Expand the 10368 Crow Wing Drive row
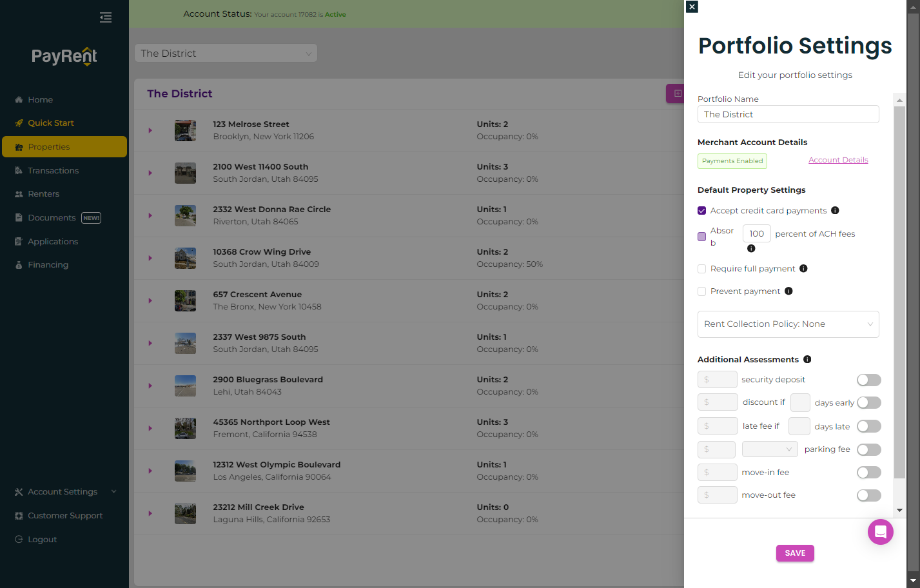The image size is (920, 588). (150, 258)
